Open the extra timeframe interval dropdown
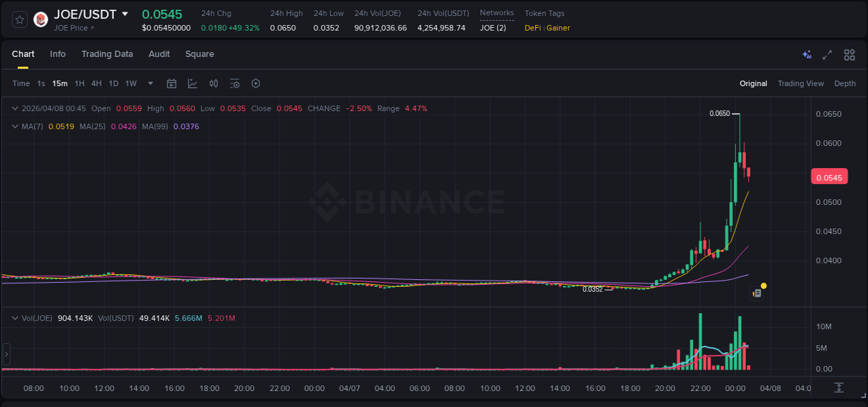868x407 pixels. (x=149, y=83)
